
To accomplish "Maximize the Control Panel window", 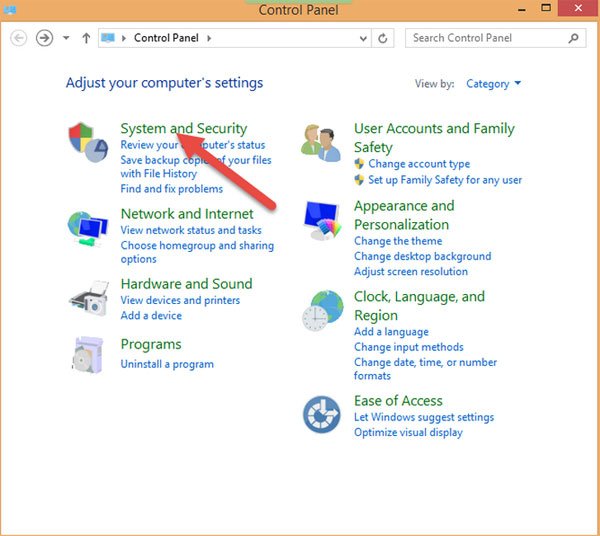I will tap(546, 8).
